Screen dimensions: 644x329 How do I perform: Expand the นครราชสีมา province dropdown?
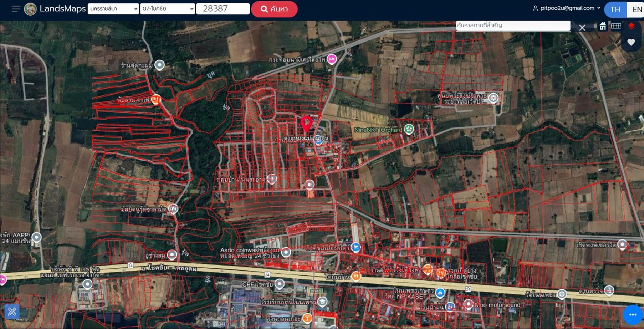point(113,9)
